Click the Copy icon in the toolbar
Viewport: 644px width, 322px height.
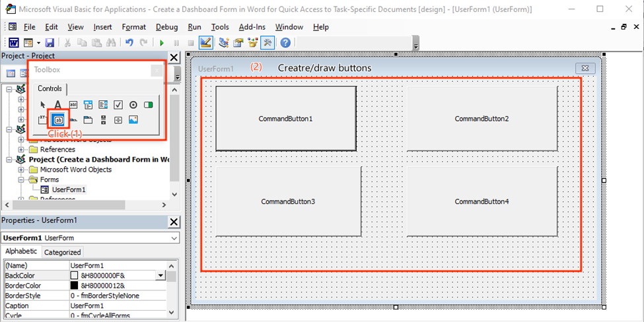(x=82, y=43)
